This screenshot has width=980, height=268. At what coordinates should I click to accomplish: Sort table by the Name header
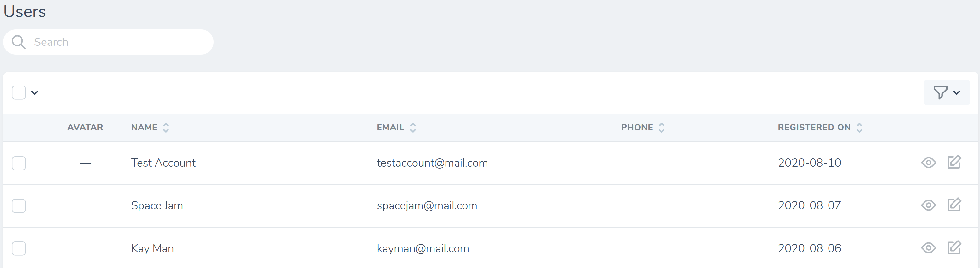click(x=145, y=127)
